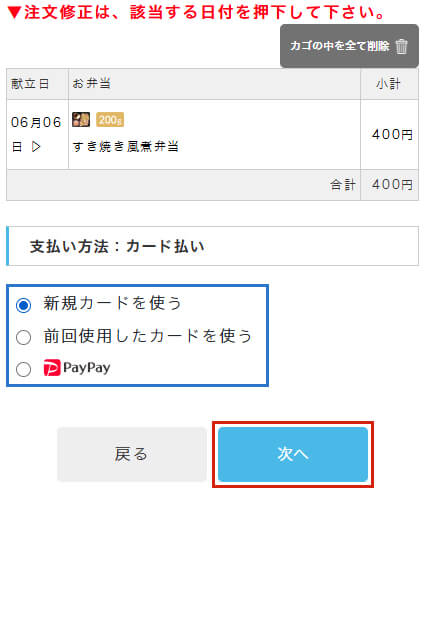Select the PayPay radio button

click(24, 370)
